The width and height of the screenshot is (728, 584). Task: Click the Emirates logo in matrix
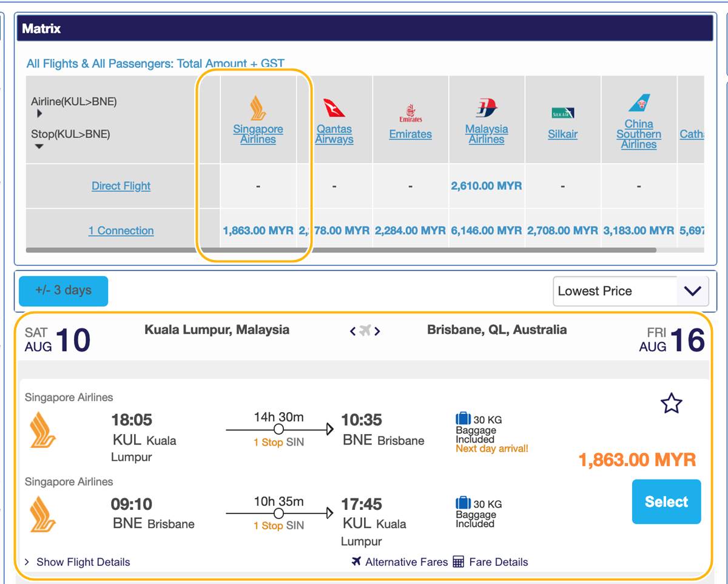pyautogui.click(x=411, y=113)
